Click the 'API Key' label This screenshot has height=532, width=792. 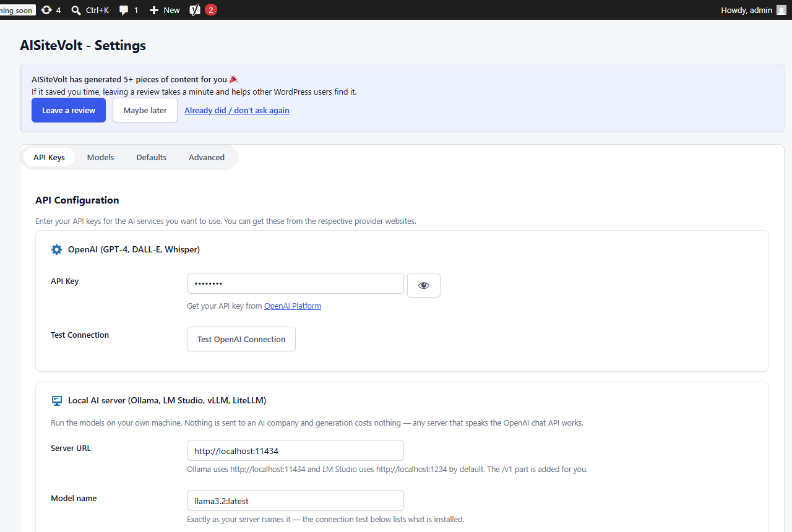pos(65,281)
